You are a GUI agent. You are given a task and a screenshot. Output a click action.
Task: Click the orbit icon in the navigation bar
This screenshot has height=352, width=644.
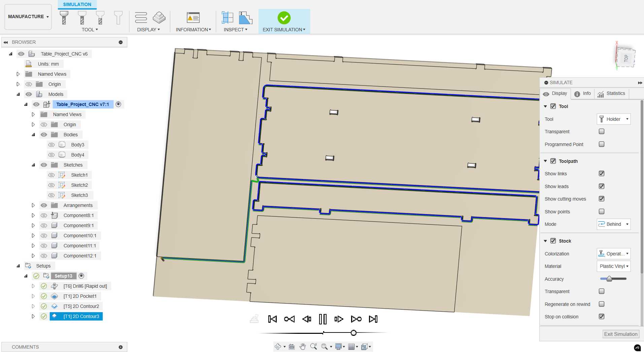(278, 346)
